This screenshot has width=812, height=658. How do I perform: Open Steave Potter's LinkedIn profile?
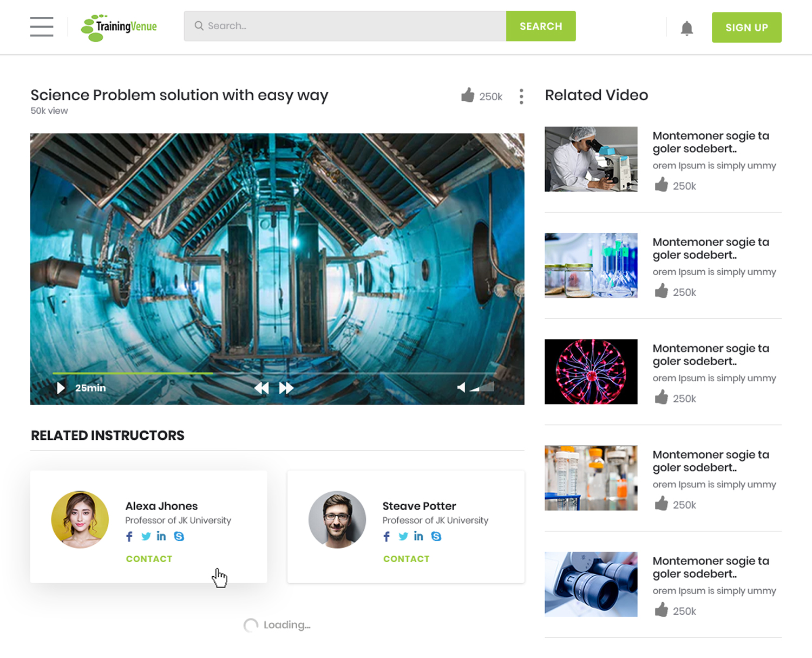click(418, 536)
